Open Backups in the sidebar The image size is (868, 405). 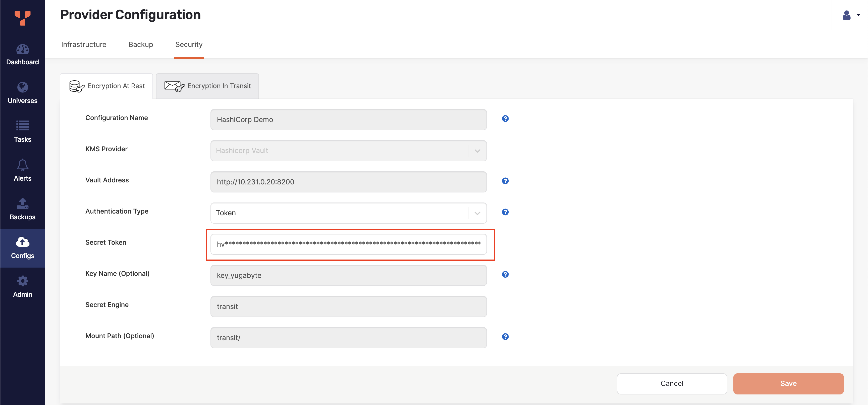click(23, 209)
